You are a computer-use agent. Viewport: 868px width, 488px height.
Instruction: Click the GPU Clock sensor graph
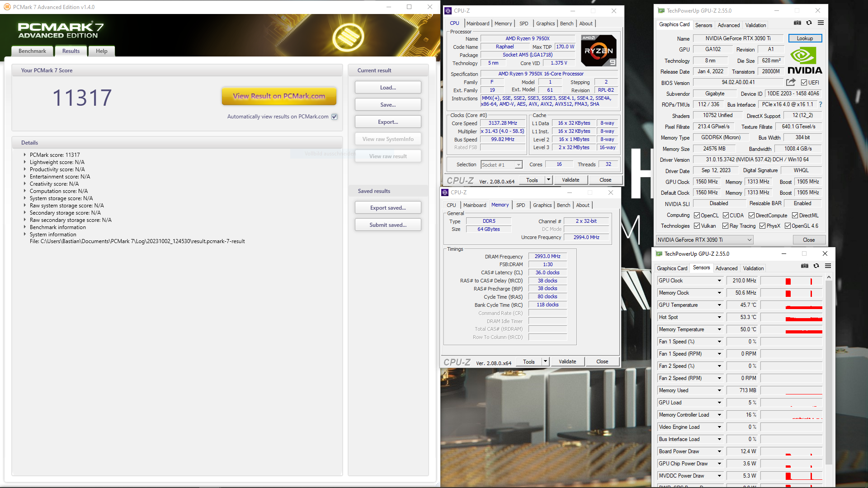click(x=791, y=281)
